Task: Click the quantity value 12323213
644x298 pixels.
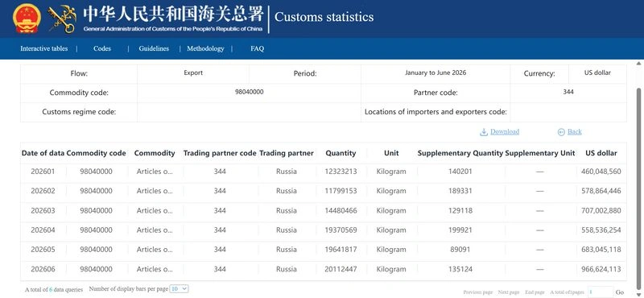Action: [341, 172]
